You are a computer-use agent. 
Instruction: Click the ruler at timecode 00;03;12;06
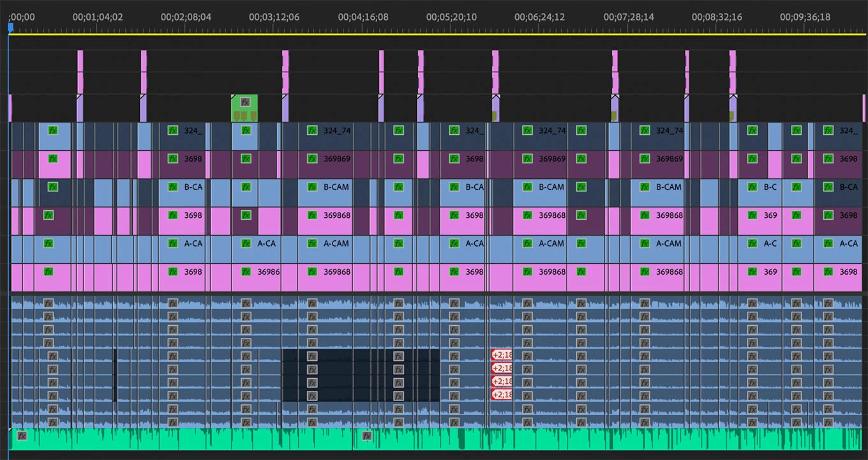coord(274,17)
